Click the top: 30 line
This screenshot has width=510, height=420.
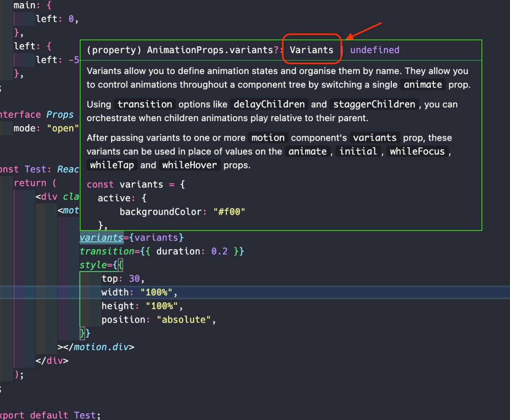point(123,279)
